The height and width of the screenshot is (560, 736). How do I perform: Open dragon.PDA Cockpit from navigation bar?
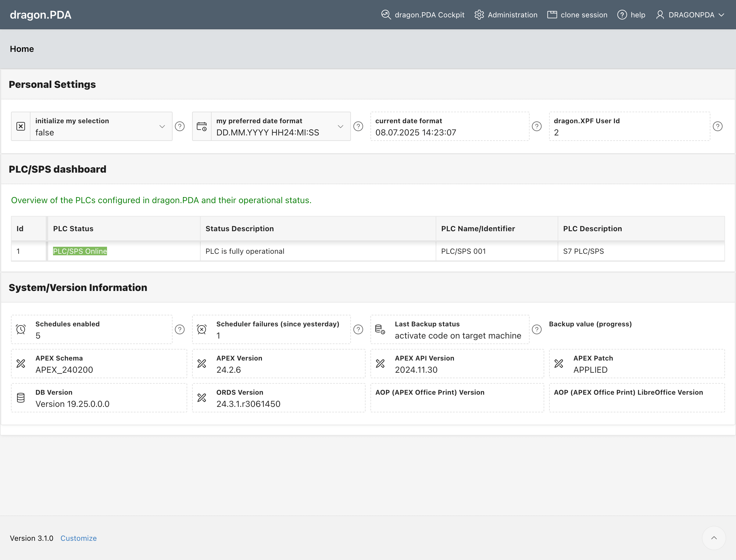click(423, 15)
